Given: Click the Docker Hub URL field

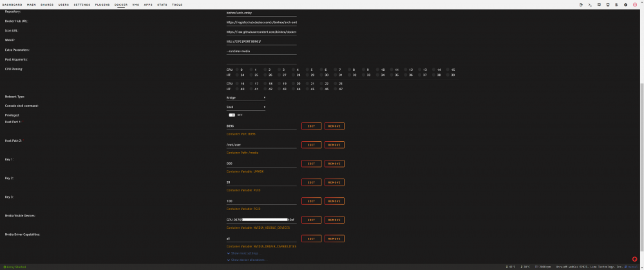Looking at the screenshot, I should point(261,22).
